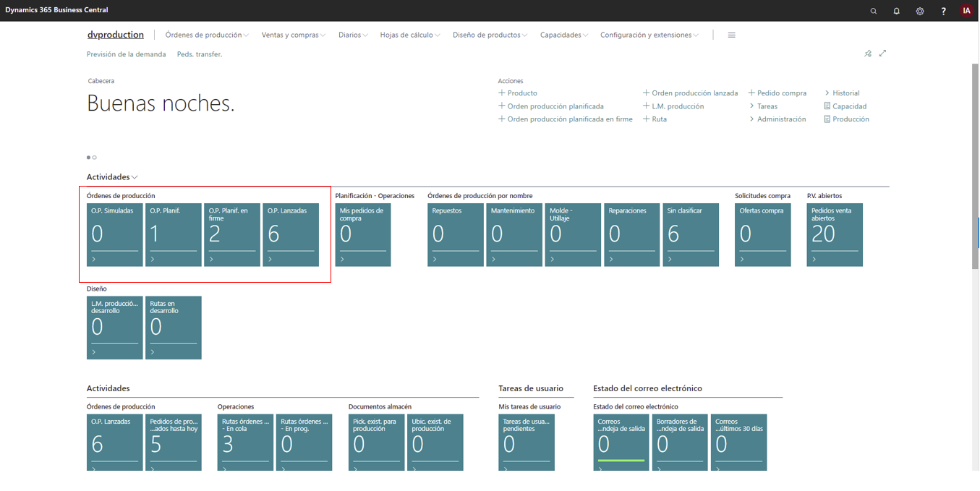Open the search magnifier icon

pos(874,11)
